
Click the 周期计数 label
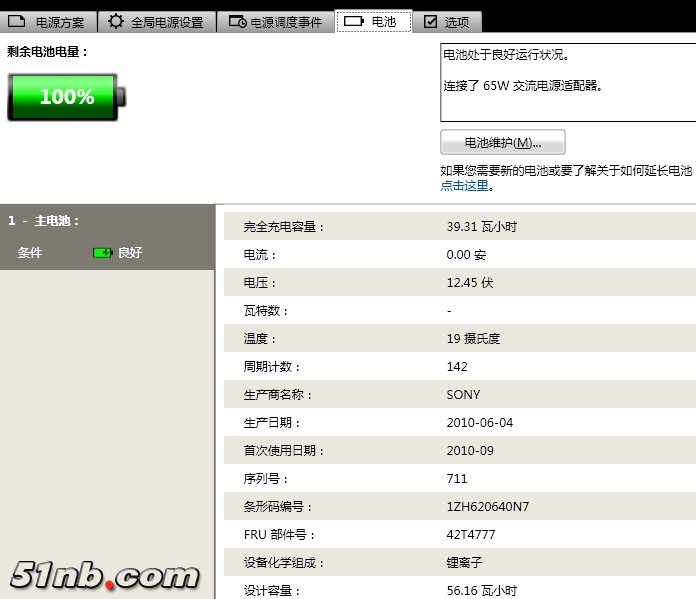tap(272, 367)
